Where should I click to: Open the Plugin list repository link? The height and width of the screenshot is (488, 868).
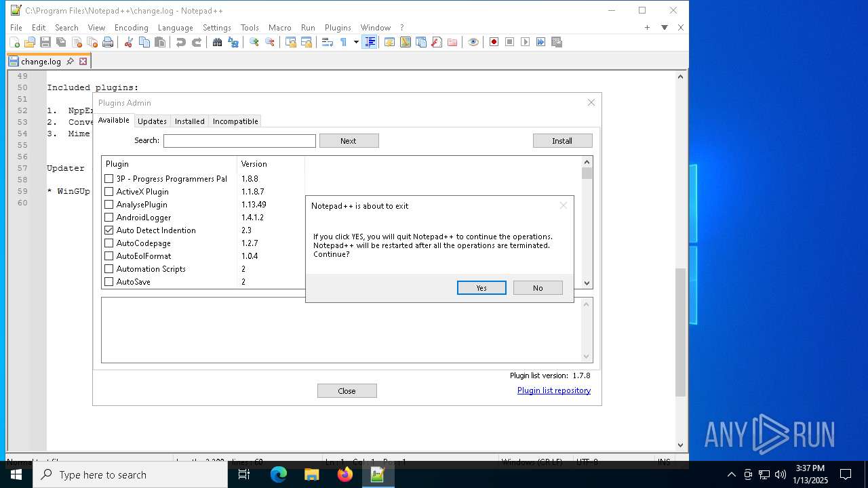click(554, 390)
